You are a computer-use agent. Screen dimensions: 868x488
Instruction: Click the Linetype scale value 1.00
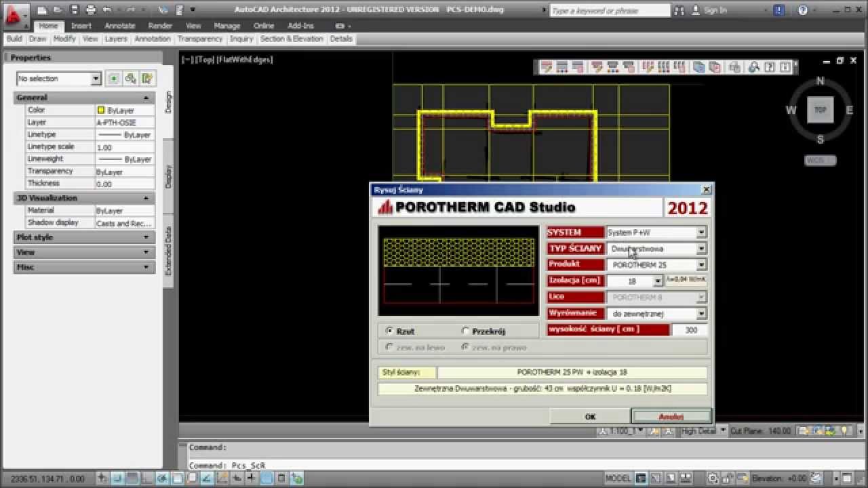point(125,147)
